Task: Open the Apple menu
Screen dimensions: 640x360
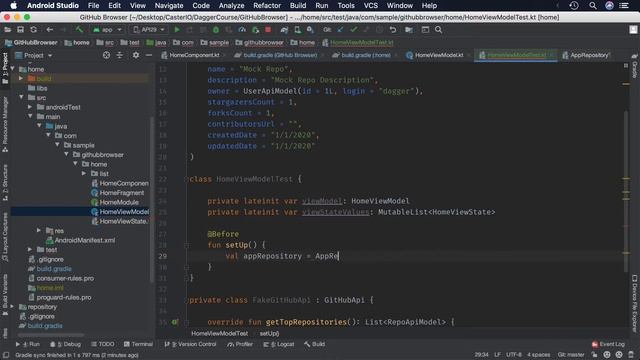Action: click(13, 6)
